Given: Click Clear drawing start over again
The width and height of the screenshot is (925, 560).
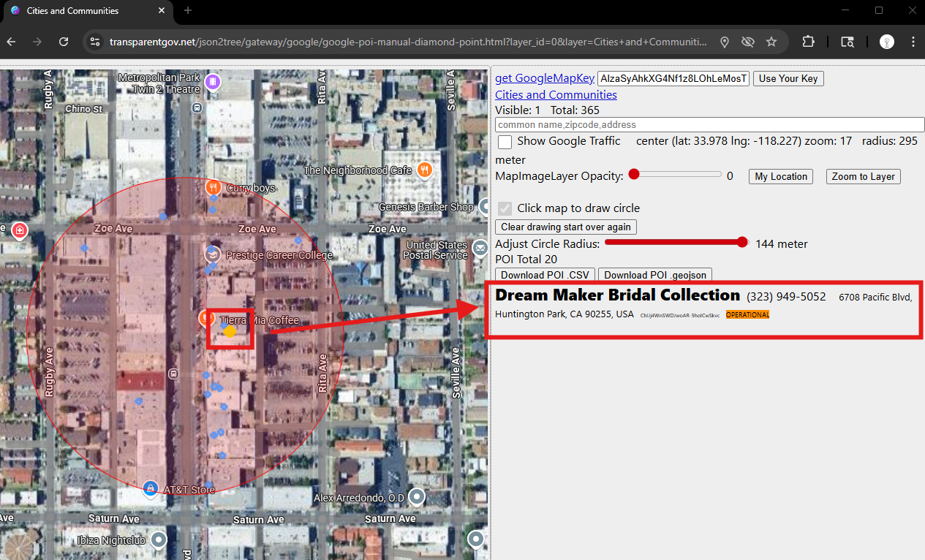Looking at the screenshot, I should point(566,227).
